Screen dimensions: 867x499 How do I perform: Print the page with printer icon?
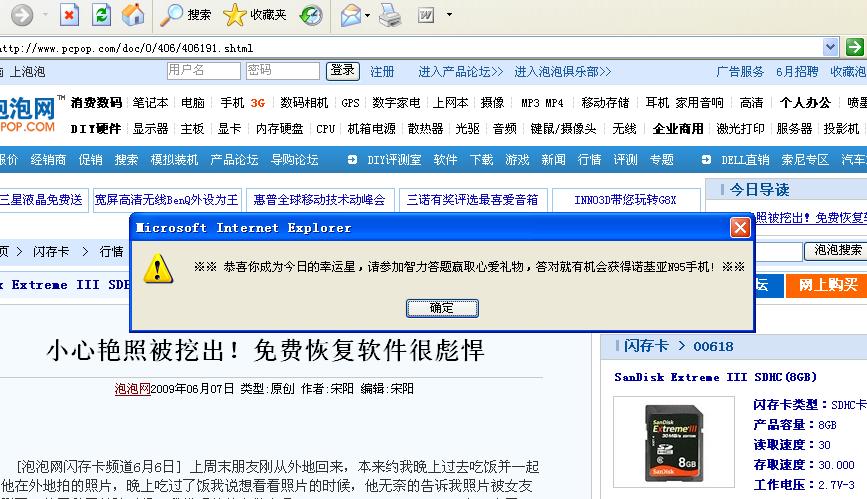(x=390, y=15)
